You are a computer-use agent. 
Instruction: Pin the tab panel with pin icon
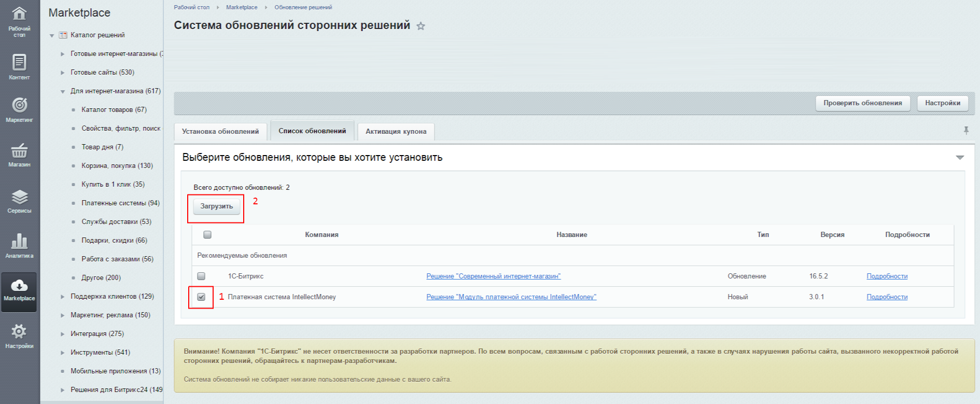coord(966,131)
